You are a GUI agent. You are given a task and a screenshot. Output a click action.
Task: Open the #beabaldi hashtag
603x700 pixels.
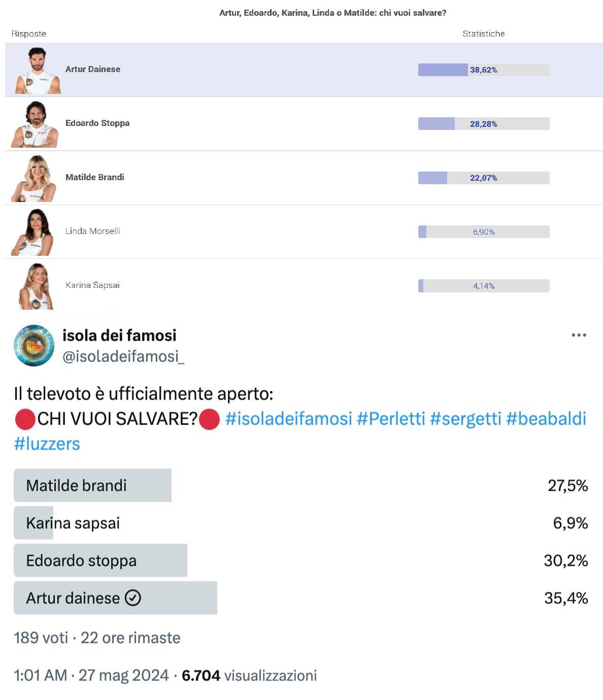pos(546,419)
